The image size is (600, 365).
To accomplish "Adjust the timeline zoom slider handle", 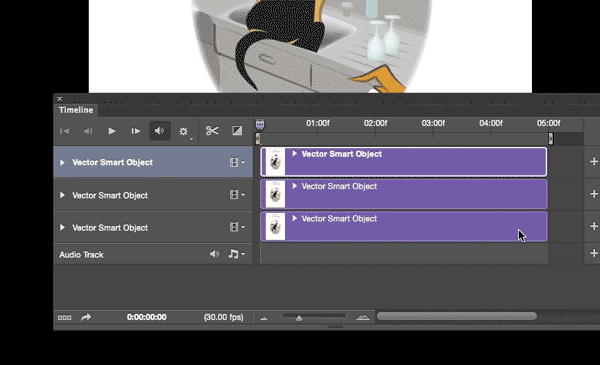I will coord(299,318).
